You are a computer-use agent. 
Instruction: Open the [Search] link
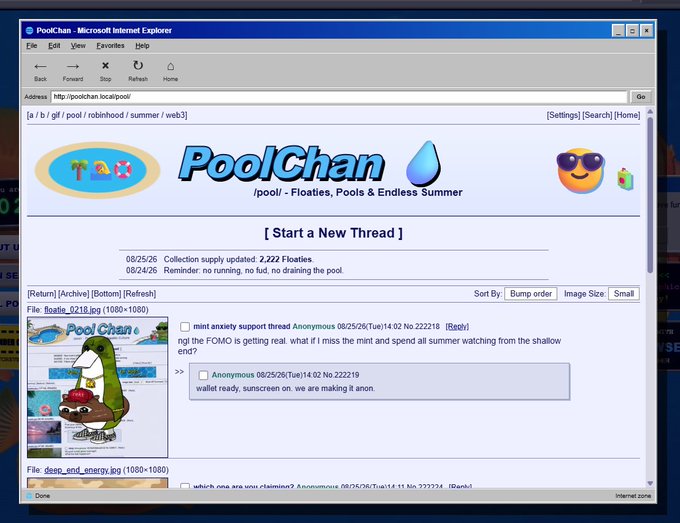(x=597, y=115)
